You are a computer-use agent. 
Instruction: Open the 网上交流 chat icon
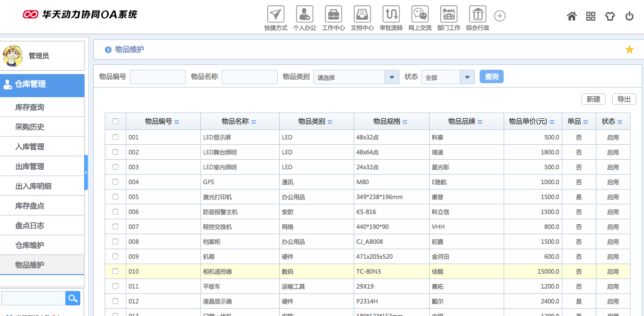pyautogui.click(x=420, y=14)
